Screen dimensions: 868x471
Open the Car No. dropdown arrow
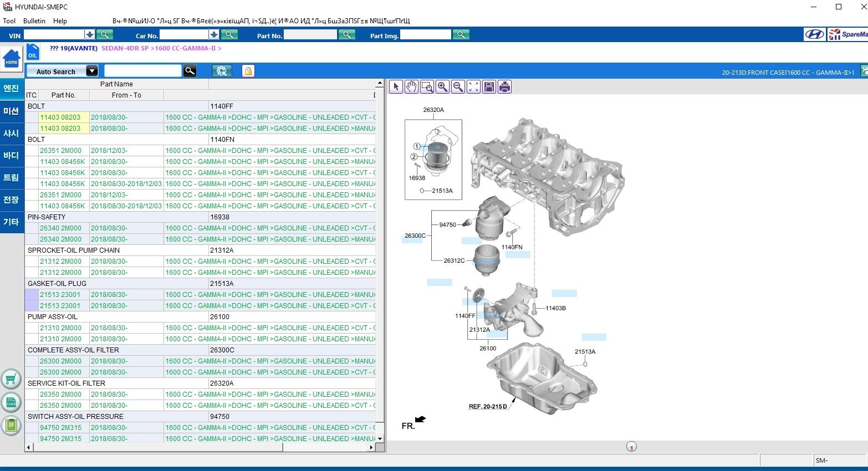click(x=213, y=35)
